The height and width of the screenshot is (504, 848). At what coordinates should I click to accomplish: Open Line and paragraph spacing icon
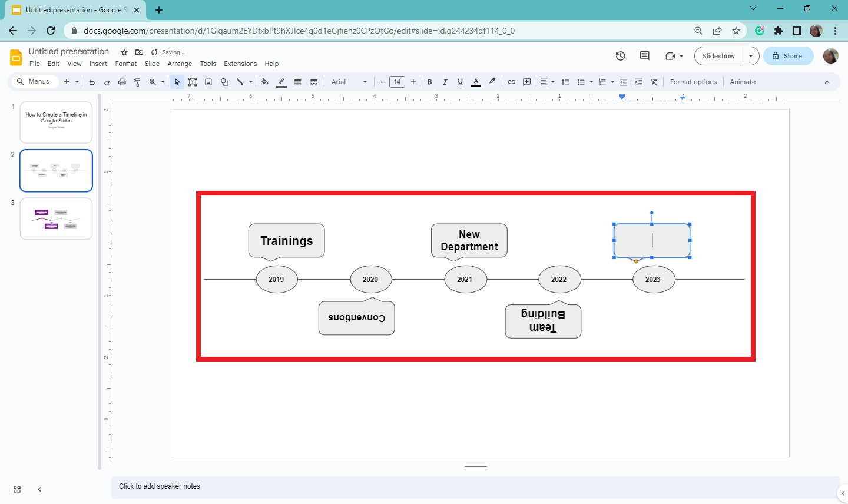(565, 82)
